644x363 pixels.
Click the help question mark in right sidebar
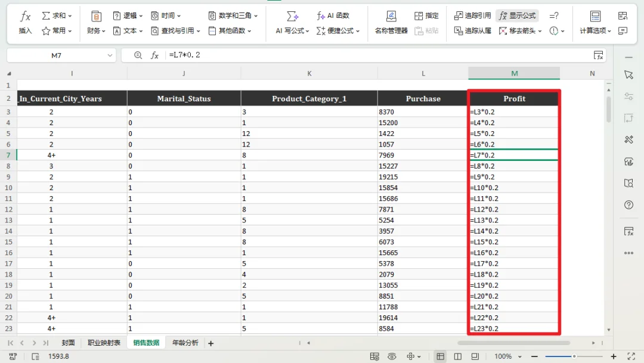pos(628,205)
